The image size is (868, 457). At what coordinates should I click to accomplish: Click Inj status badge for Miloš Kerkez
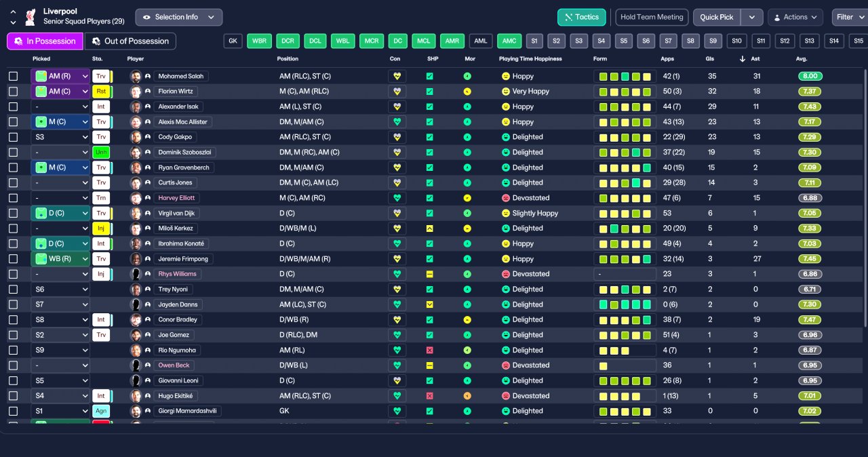(101, 228)
